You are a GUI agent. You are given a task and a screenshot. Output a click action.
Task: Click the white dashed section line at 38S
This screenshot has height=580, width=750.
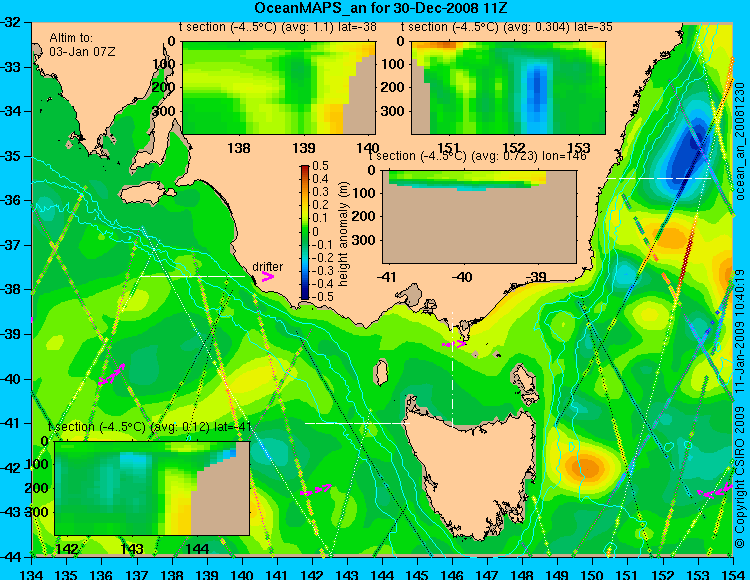(193, 276)
